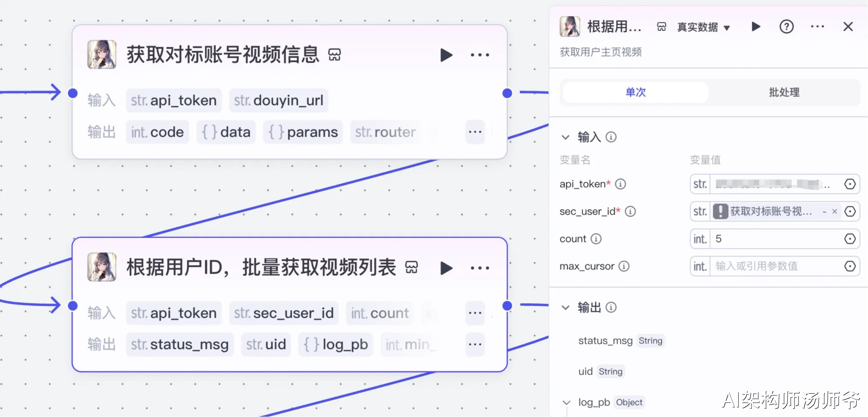Image resolution: width=868 pixels, height=417 pixels.
Task: Switch to the 批处理 tab
Action: tap(784, 92)
